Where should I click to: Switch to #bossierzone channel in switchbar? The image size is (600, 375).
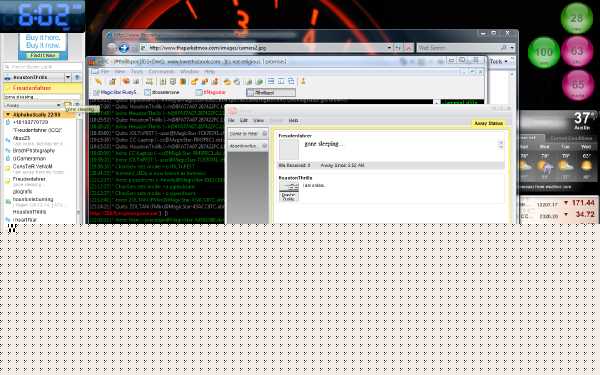coord(162,92)
